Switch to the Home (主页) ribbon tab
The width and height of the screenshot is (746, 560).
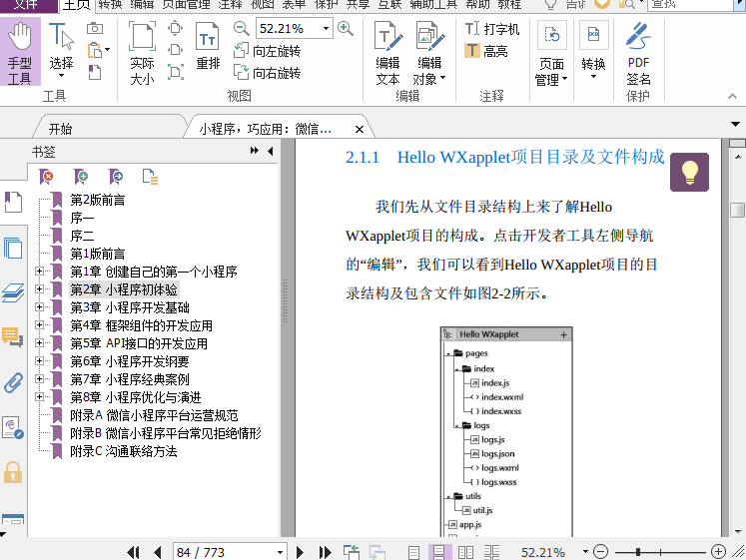tap(77, 5)
